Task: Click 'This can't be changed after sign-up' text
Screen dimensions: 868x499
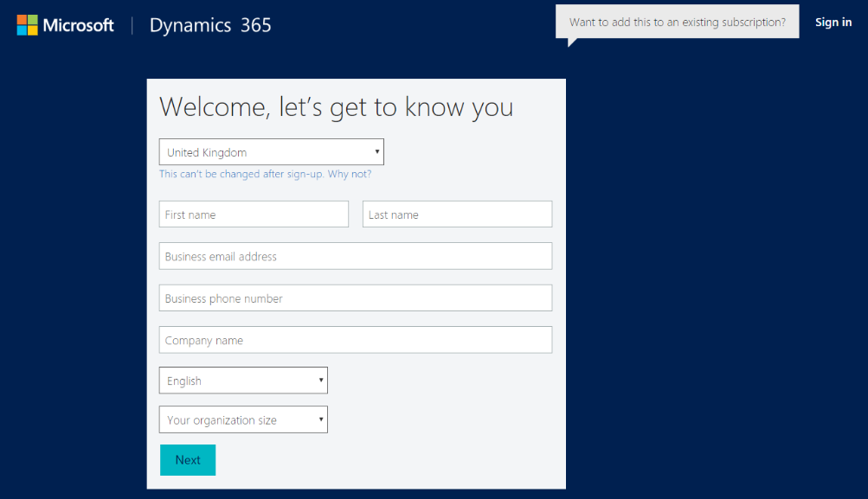Action: 241,174
